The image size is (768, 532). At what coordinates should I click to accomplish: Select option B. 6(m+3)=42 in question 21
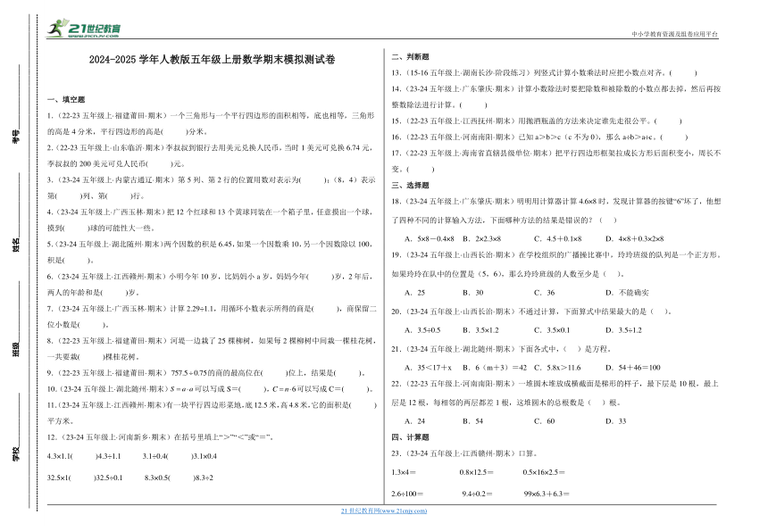(x=495, y=368)
